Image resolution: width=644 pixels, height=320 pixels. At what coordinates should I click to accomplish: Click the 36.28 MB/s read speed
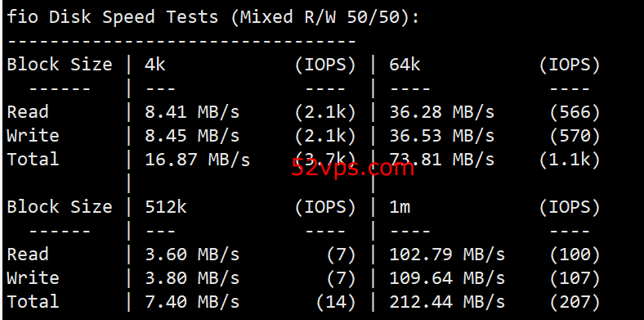[x=442, y=112]
